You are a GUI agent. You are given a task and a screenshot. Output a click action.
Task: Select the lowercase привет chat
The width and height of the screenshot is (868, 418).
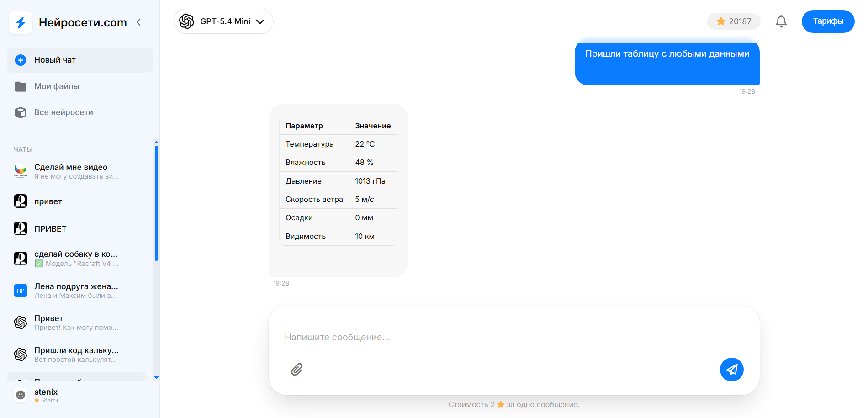tap(48, 201)
